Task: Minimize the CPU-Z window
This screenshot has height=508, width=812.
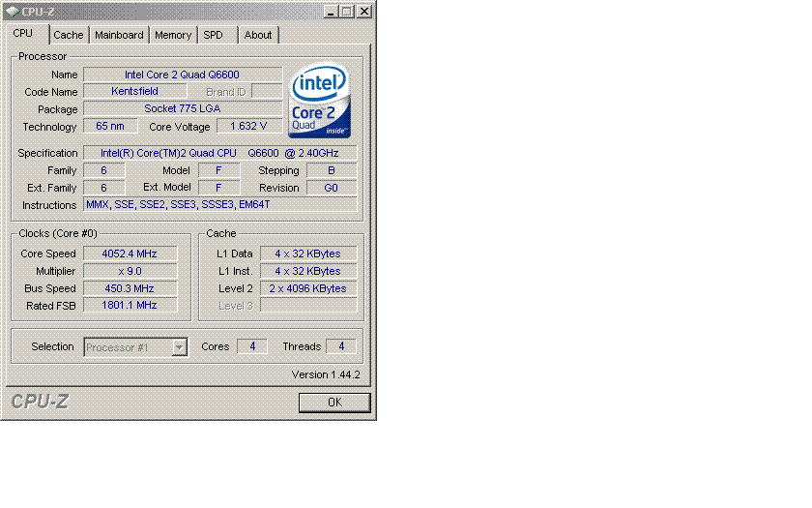Action: [331, 11]
